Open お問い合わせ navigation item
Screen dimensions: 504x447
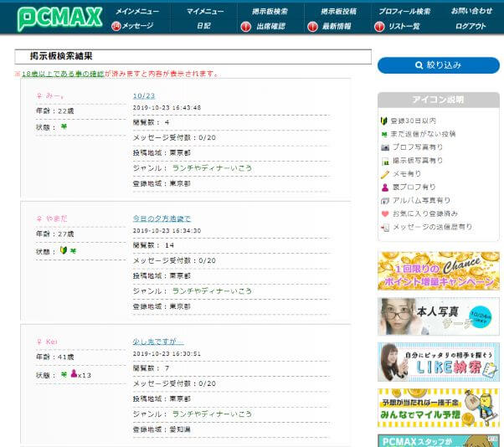[x=471, y=11]
